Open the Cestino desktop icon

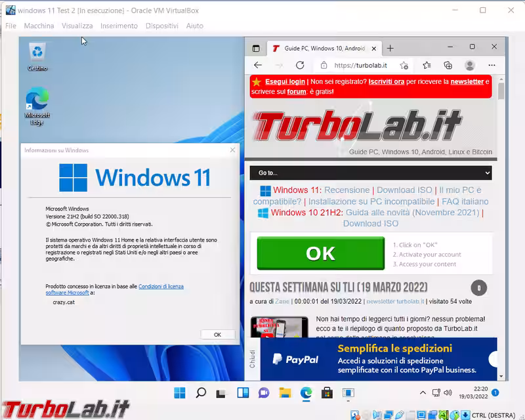[x=37, y=57]
